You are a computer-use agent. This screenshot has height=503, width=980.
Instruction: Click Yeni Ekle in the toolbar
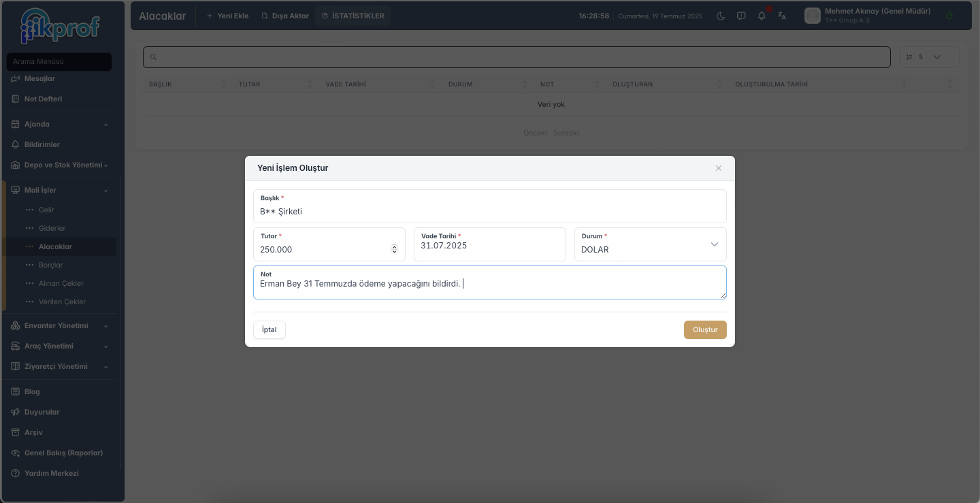click(x=227, y=16)
